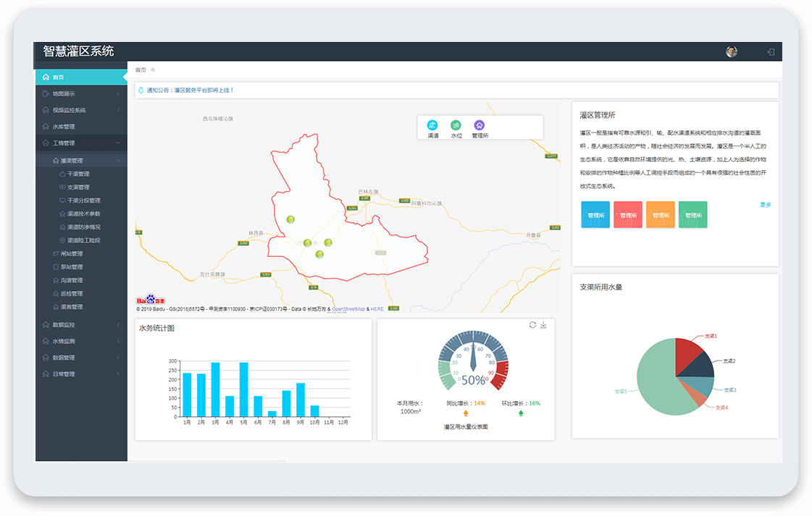
Task: Select the purple 管理所 map icon
Action: [x=479, y=125]
